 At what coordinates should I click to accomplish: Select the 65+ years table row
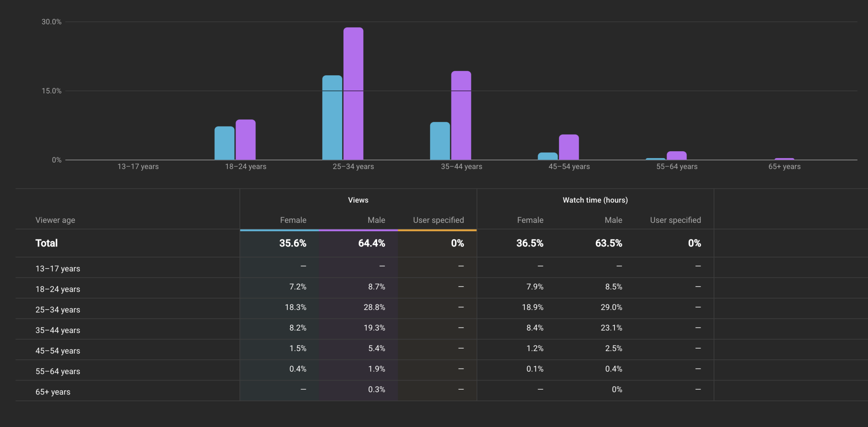click(53, 392)
